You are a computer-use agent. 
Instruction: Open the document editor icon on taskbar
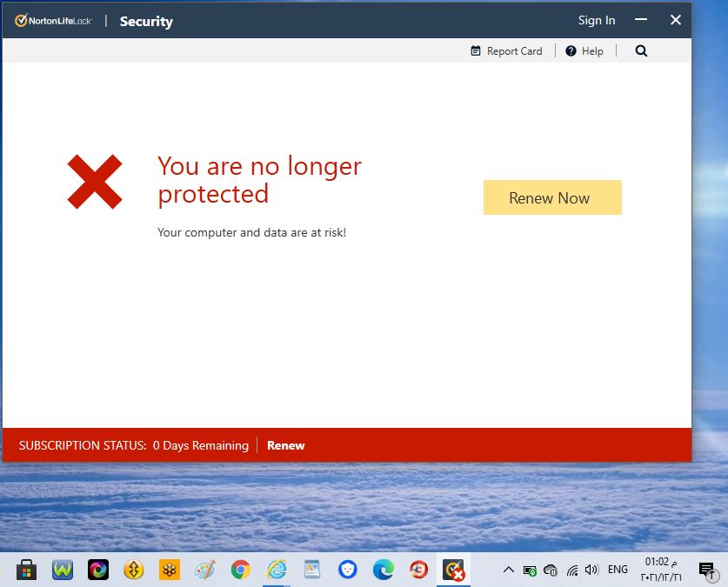pyautogui.click(x=312, y=570)
